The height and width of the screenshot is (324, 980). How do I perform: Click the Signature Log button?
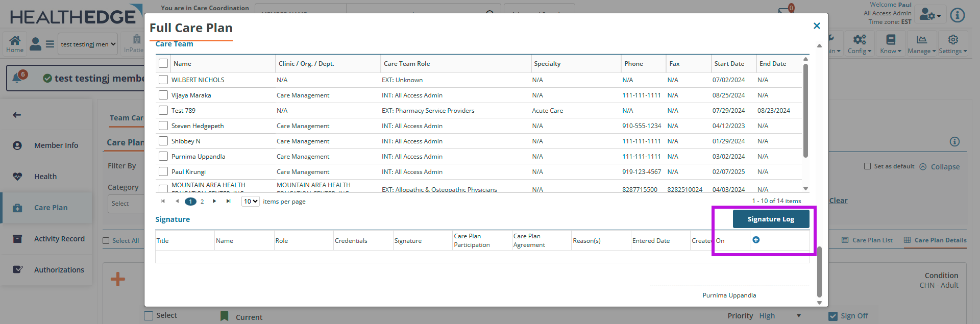[771, 219]
